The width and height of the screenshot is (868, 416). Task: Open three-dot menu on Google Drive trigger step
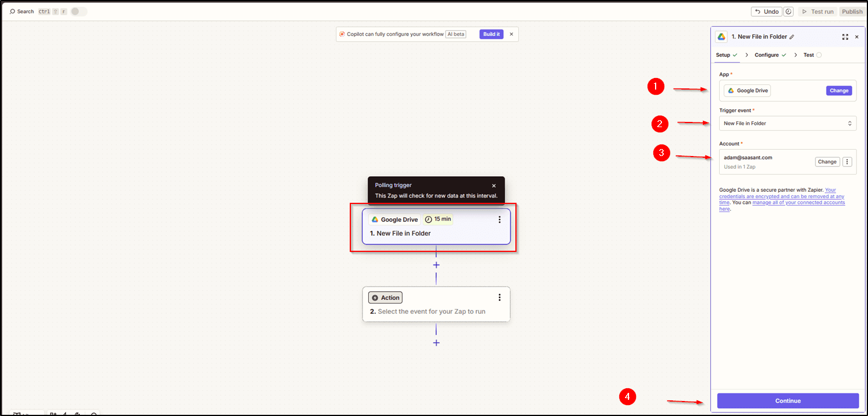pyautogui.click(x=499, y=220)
